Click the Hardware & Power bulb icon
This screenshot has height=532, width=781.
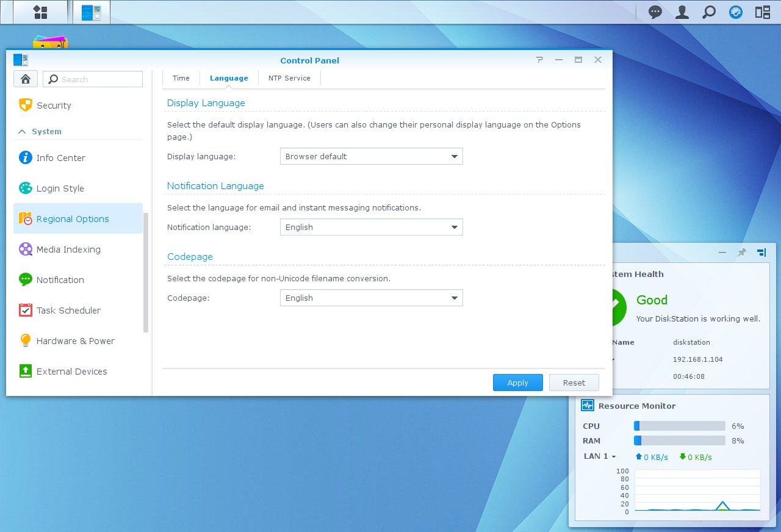point(25,340)
